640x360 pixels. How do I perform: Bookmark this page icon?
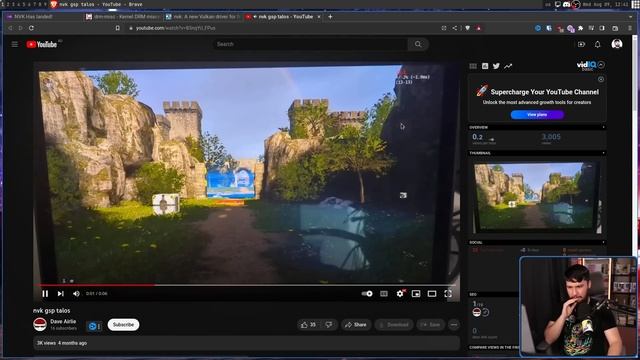(118, 28)
